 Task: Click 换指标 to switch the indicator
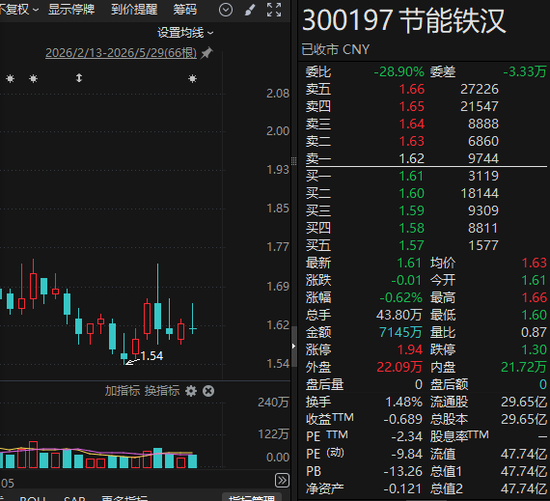point(162,391)
